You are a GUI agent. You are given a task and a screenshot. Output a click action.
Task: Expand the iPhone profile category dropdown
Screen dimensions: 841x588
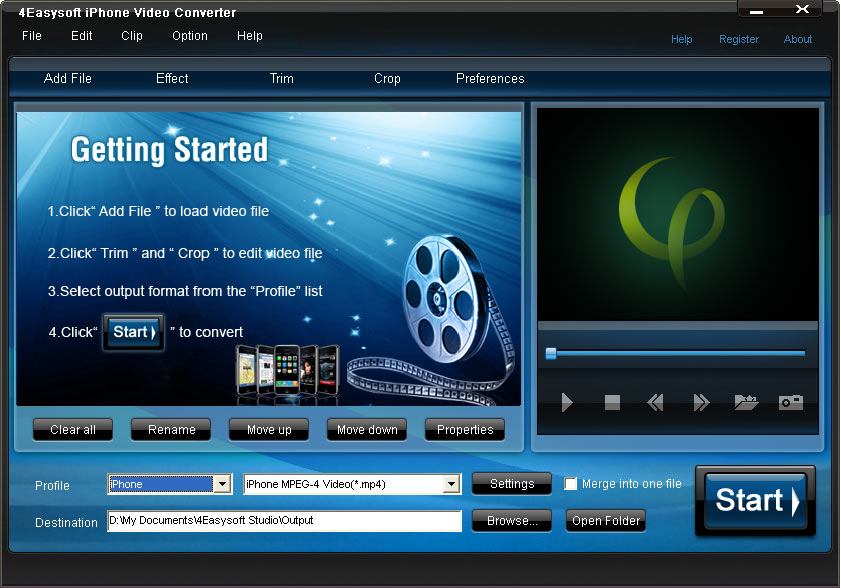tap(222, 484)
